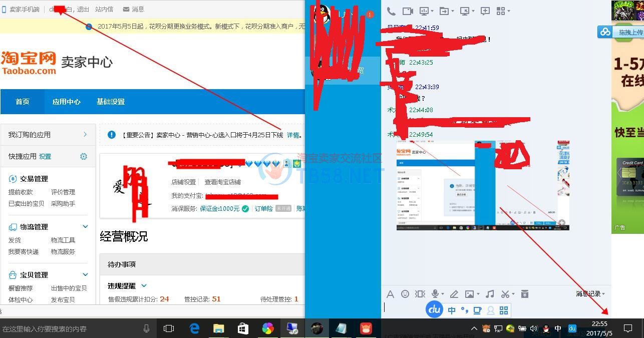
Task: Click the send picture icon
Action: [469, 294]
